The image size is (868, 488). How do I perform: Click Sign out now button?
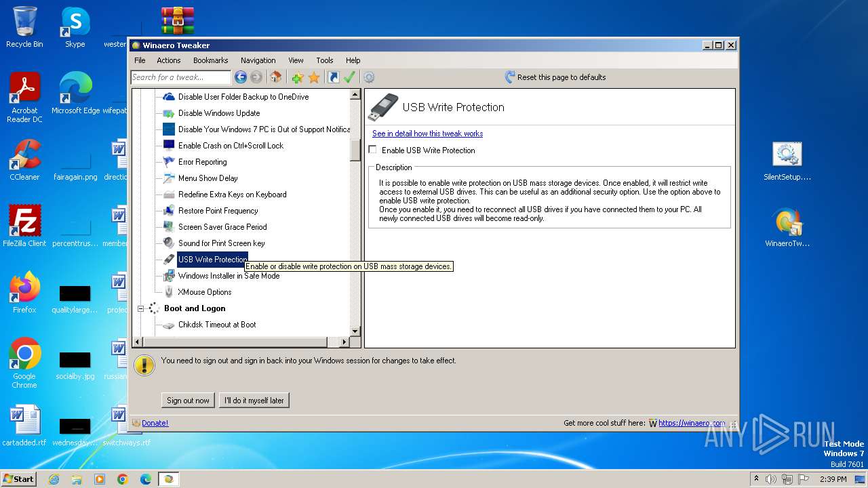tap(189, 401)
